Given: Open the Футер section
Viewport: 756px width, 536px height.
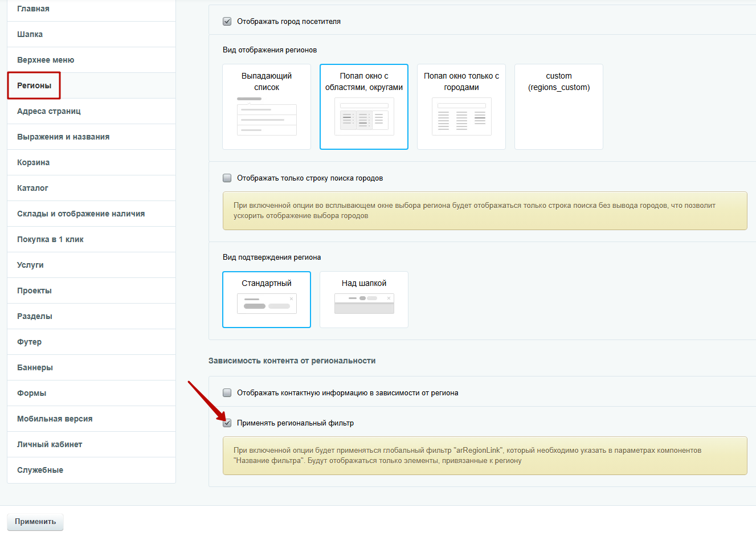Looking at the screenshot, I should [x=91, y=342].
